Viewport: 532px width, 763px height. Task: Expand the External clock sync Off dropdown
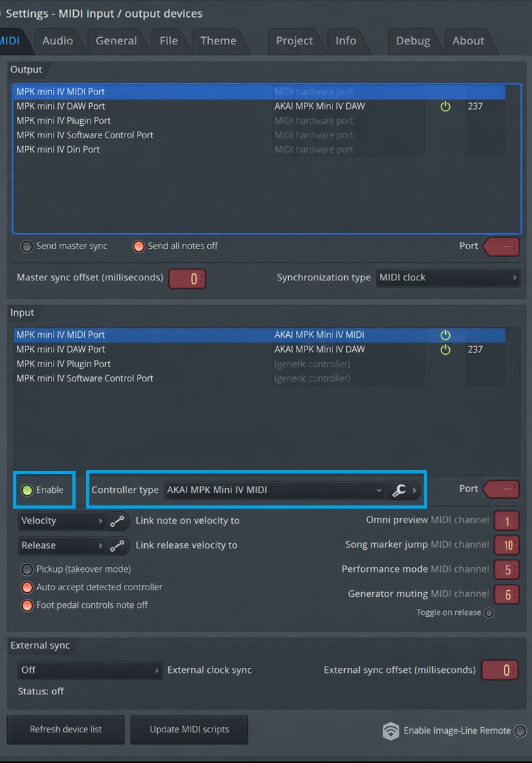[x=90, y=670]
